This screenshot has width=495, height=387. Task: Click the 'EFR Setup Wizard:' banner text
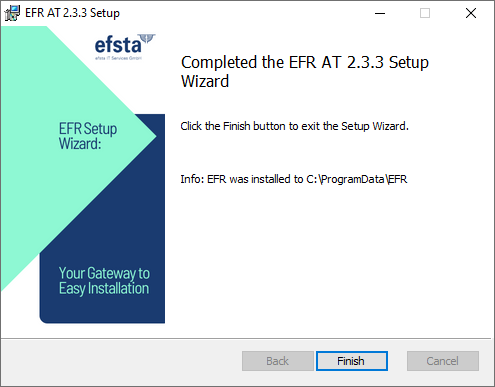tap(88, 136)
